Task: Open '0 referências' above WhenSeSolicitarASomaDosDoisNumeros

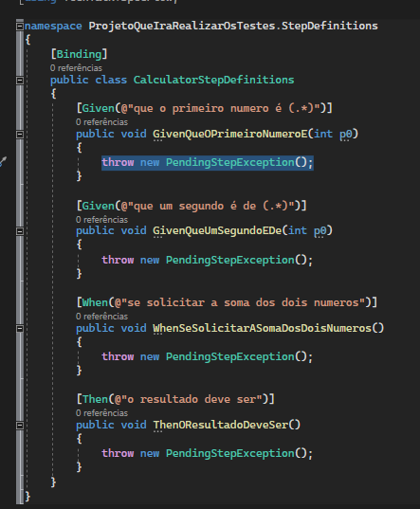Action: coord(101,317)
